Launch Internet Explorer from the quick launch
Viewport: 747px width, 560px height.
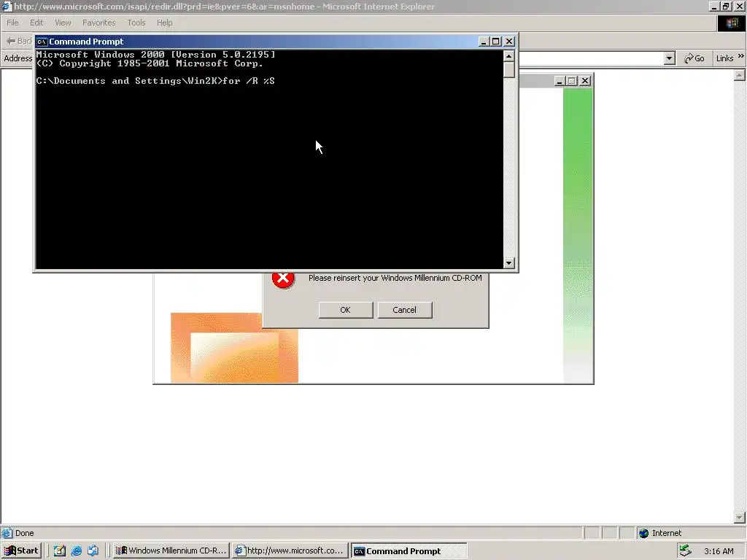pyautogui.click(x=76, y=551)
